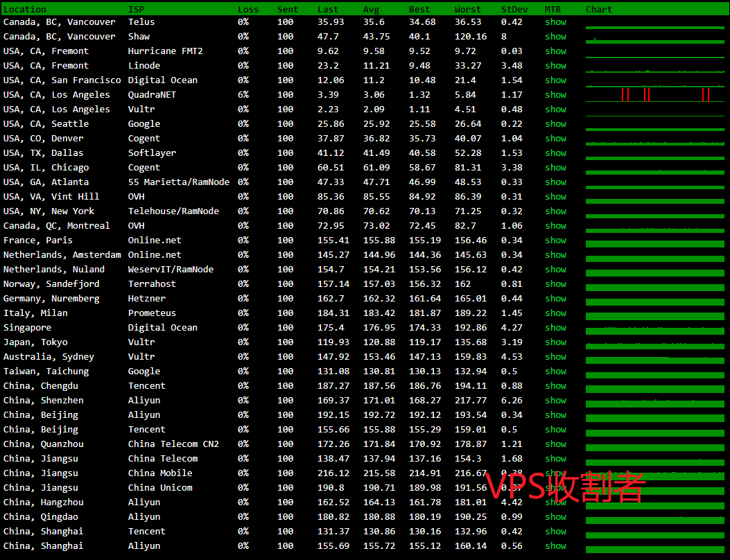This screenshot has height=560, width=730.
Task: Click the Location column header
Action: [x=25, y=10]
